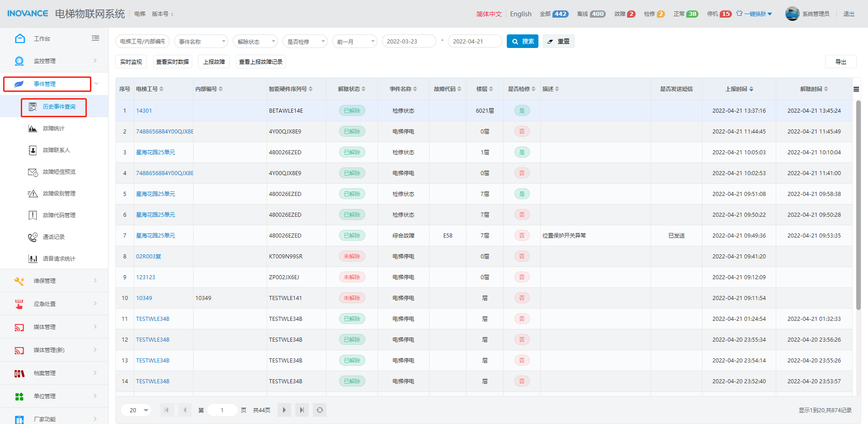Sort by 电梯工号 column header
The height and width of the screenshot is (424, 868).
point(150,89)
